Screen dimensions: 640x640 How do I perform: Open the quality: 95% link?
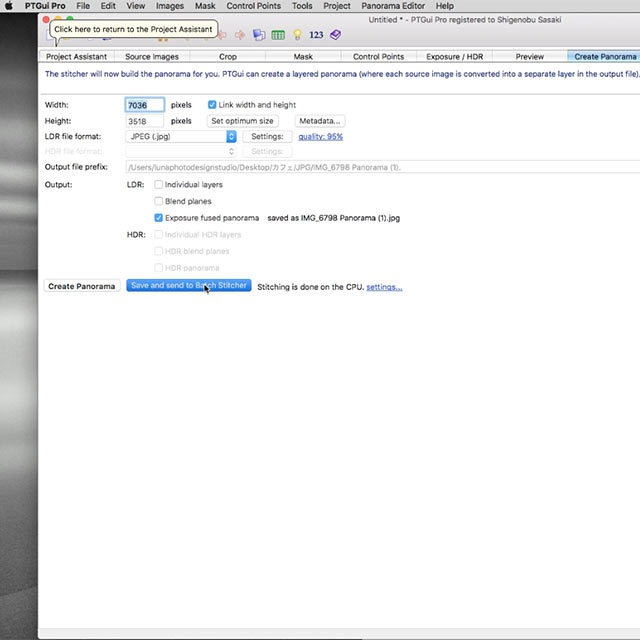[x=320, y=137]
